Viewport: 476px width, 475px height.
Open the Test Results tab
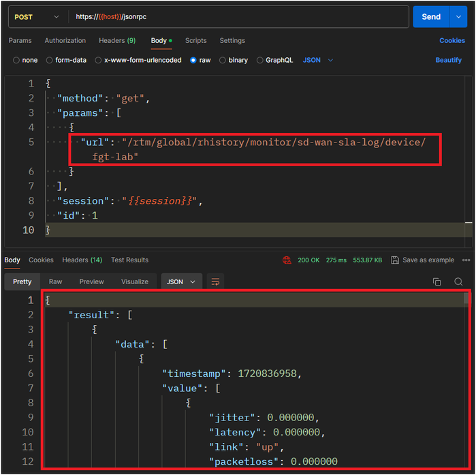point(129,260)
